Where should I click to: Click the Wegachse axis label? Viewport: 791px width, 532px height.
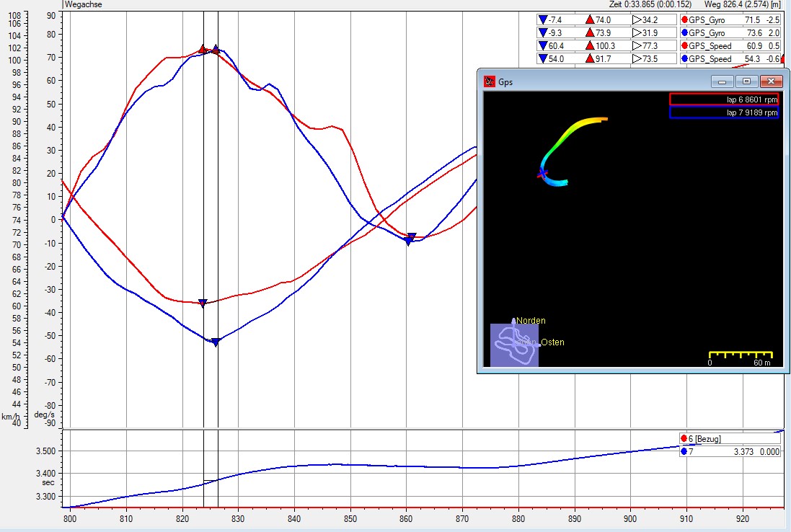point(84,4)
